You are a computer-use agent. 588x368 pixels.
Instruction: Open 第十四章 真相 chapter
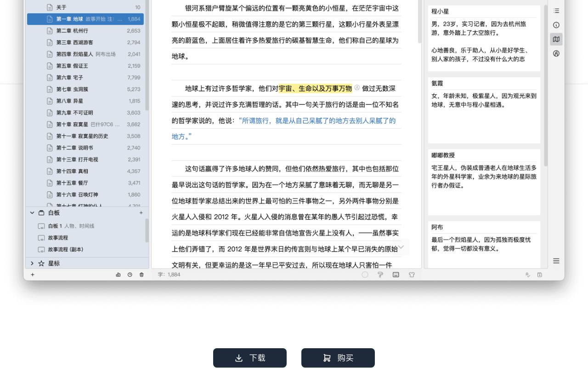pyautogui.click(x=85, y=171)
